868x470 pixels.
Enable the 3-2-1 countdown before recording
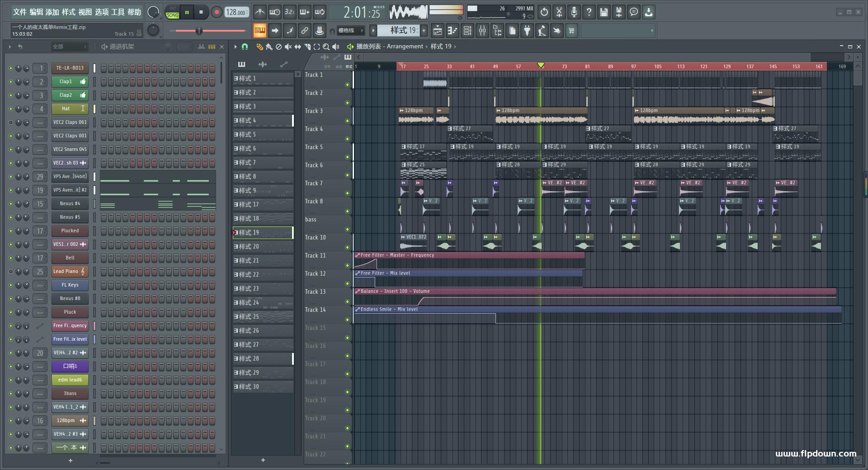290,12
